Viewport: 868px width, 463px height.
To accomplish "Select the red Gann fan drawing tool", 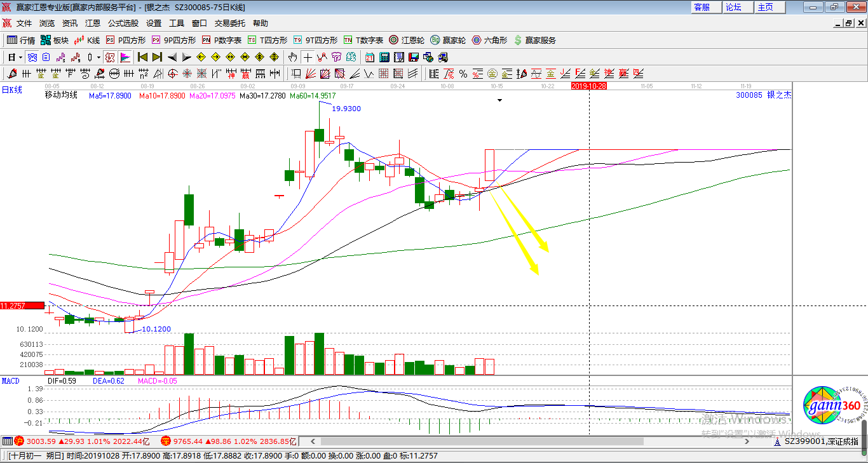I will coord(311,74).
